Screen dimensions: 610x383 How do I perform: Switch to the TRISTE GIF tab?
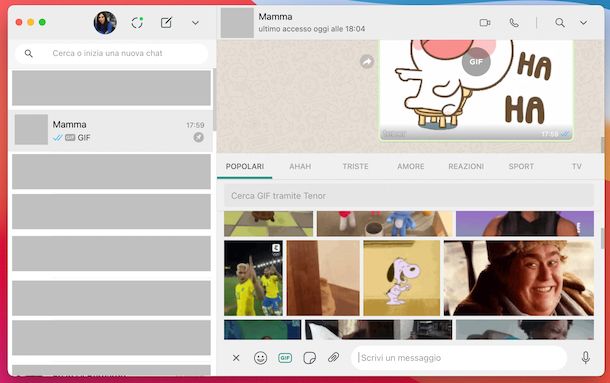coord(355,167)
